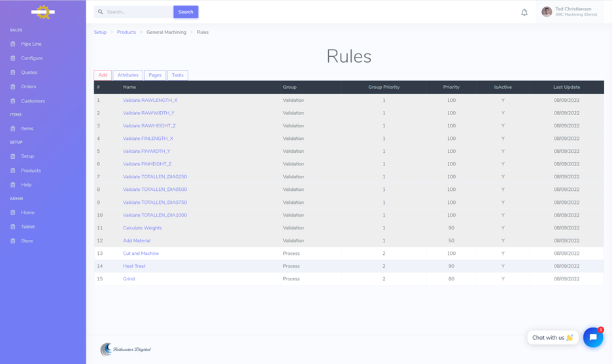Click inside the Search input field
Viewport: 612px width, 364px height.
[137, 12]
